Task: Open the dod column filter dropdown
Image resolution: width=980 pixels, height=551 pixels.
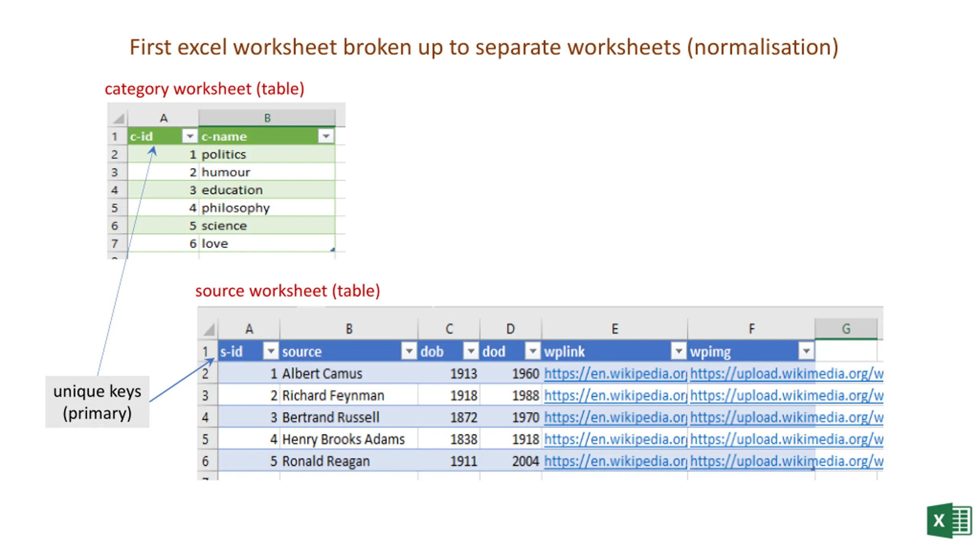Action: 532,351
